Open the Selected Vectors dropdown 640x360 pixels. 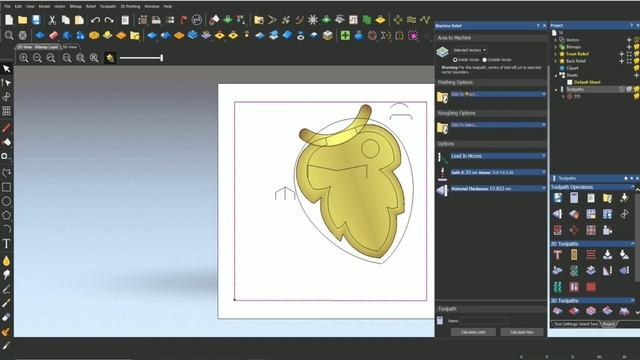click(469, 50)
